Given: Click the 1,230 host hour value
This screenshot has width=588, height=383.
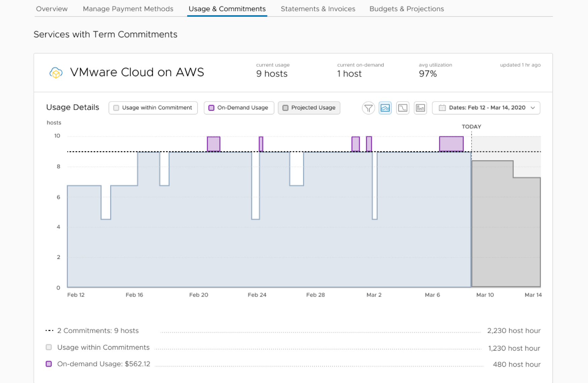Looking at the screenshot, I should coord(514,348).
